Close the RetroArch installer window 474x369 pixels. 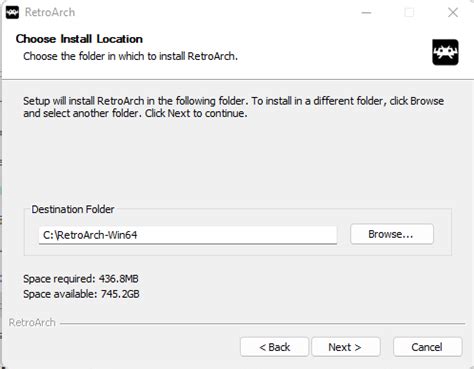[453, 13]
